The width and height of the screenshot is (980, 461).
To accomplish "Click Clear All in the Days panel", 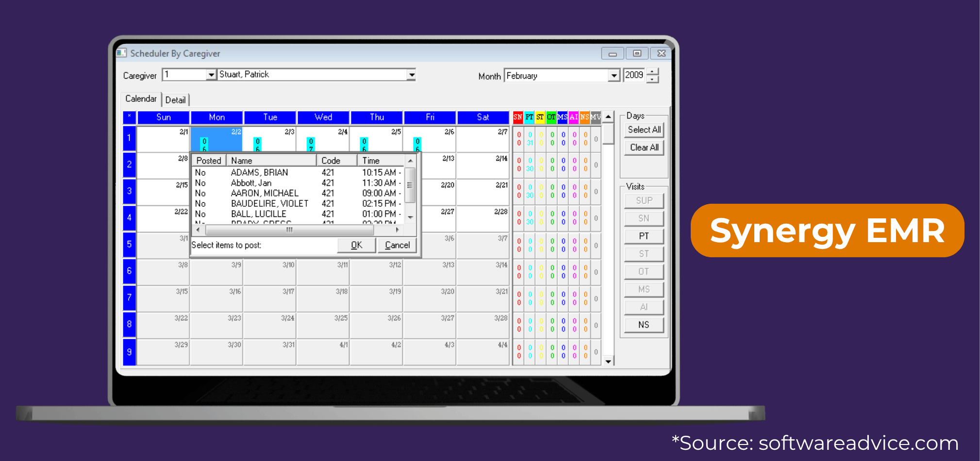I will (644, 148).
